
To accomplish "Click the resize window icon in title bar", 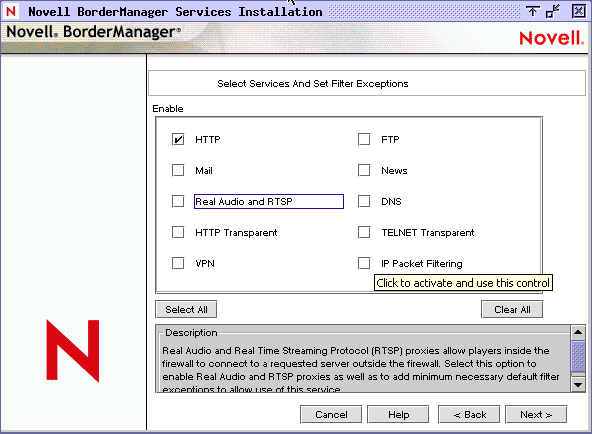I will [553, 11].
